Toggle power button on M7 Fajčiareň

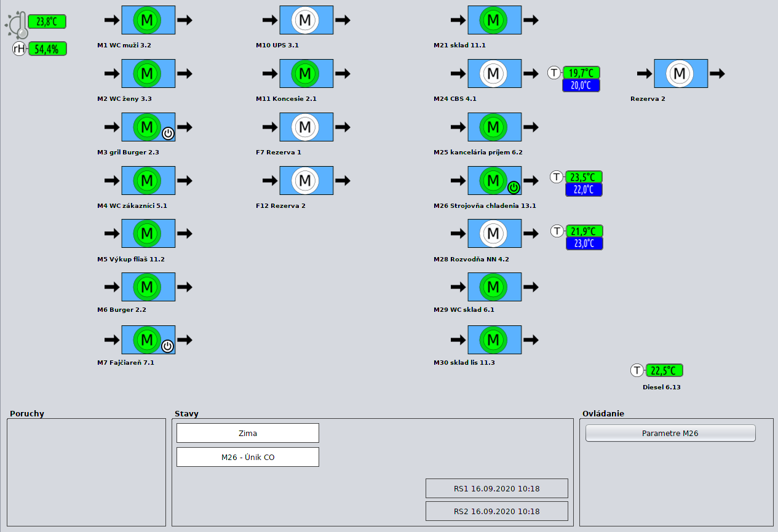click(x=167, y=346)
